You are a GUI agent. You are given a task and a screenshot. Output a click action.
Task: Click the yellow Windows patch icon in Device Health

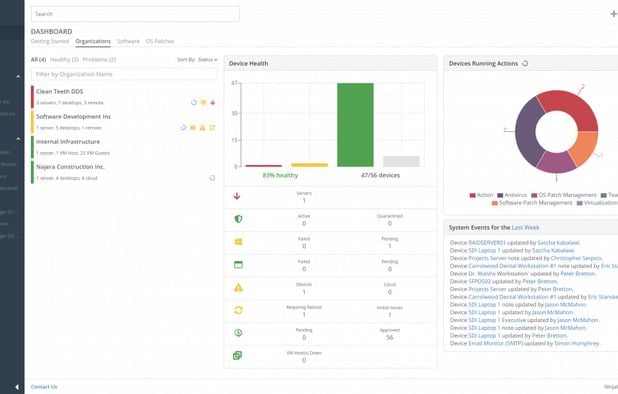tap(238, 242)
